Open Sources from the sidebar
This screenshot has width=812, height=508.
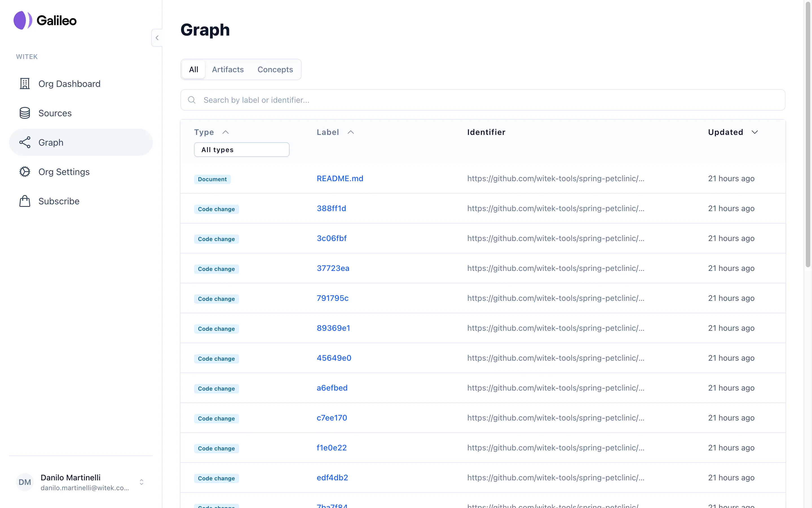[x=81, y=113]
